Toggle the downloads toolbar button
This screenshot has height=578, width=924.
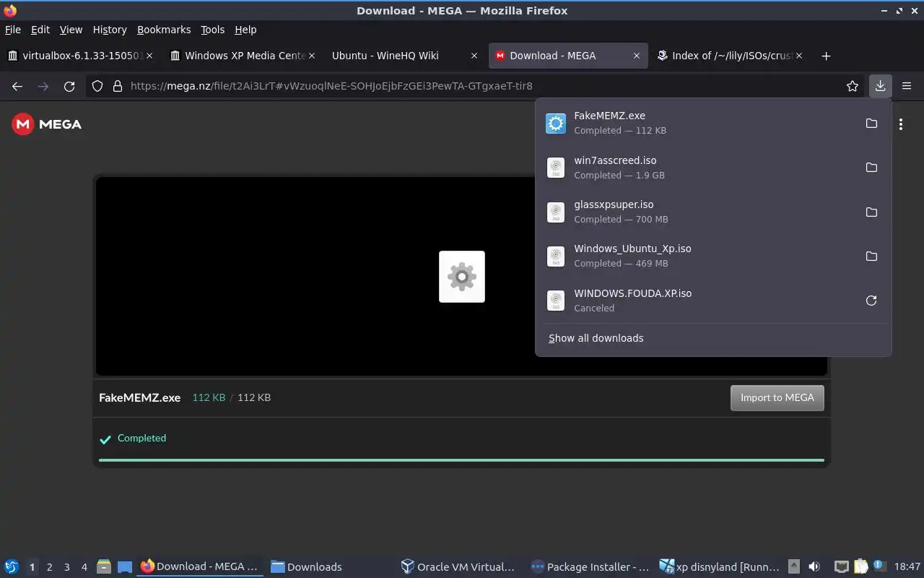[880, 86]
